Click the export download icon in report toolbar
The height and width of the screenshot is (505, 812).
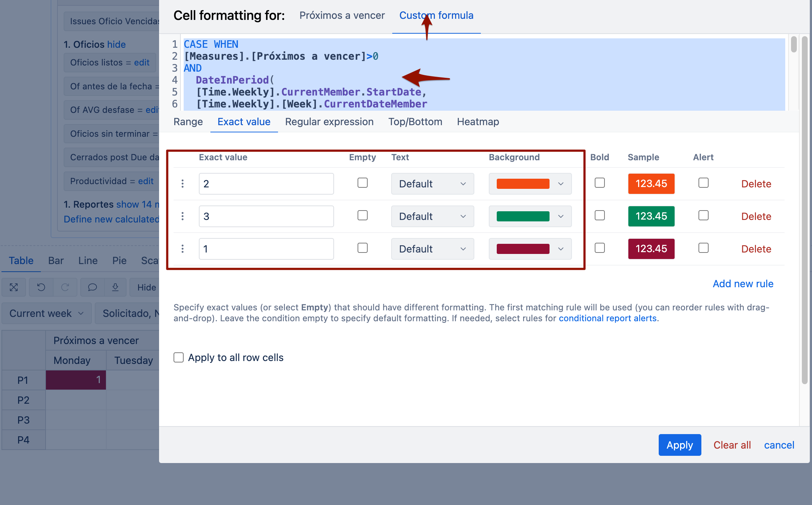pos(115,287)
